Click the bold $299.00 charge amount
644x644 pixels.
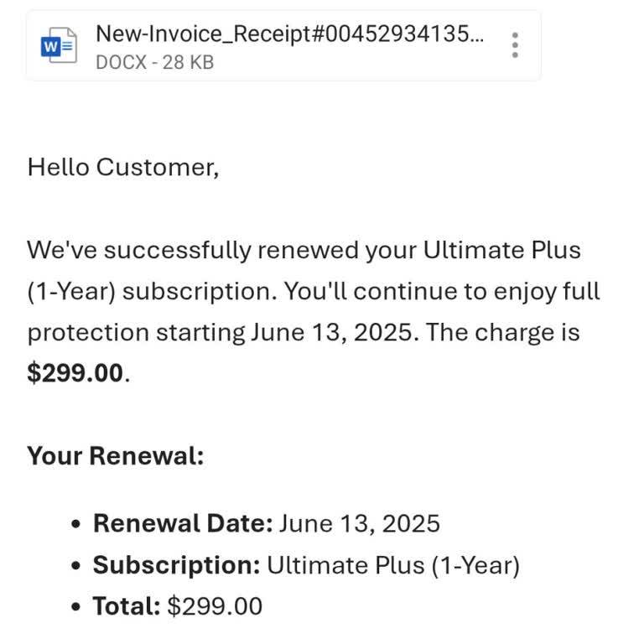(75, 373)
